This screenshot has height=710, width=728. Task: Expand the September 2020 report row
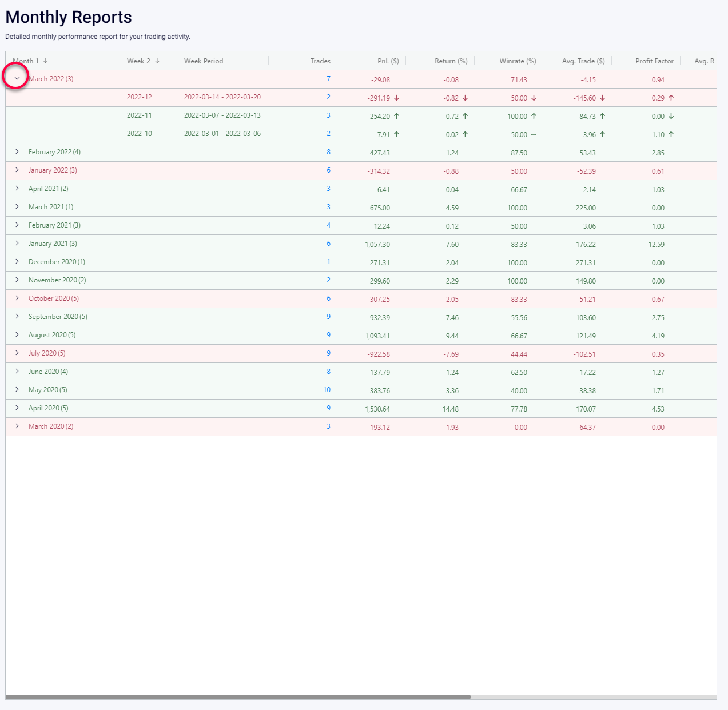(17, 317)
